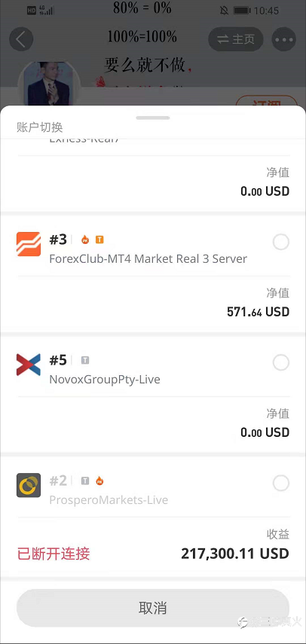Tap the 主页 switch button
Image resolution: width=306 pixels, height=644 pixels.
(236, 39)
